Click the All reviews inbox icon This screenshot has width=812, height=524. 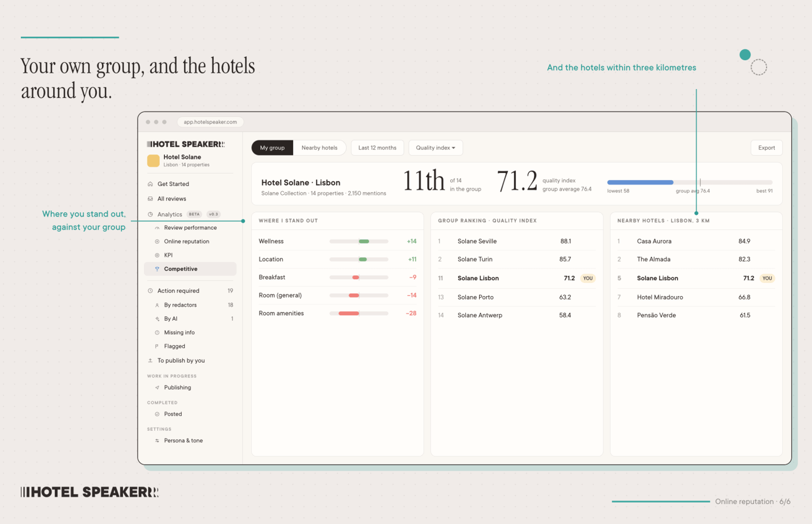(x=150, y=199)
